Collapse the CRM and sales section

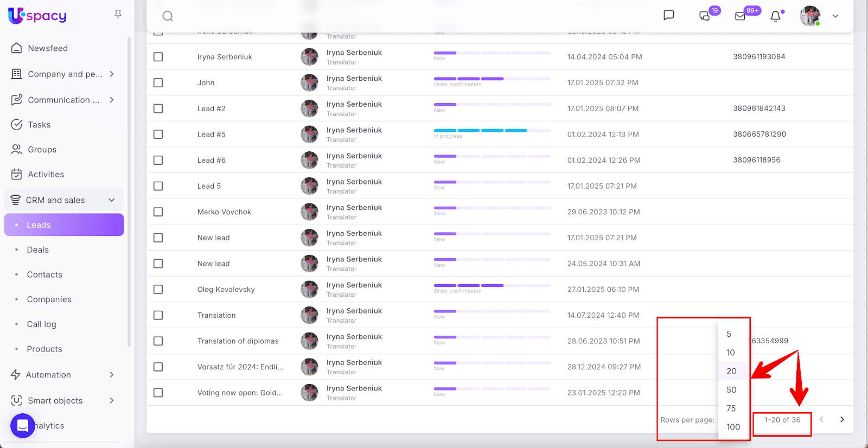tap(111, 200)
